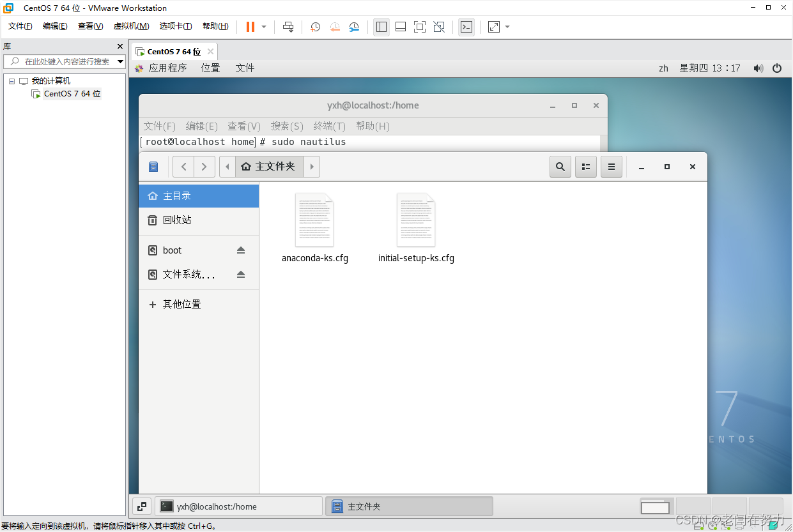Eject the 文件系统 volume
The height and width of the screenshot is (532, 793).
pyautogui.click(x=241, y=275)
